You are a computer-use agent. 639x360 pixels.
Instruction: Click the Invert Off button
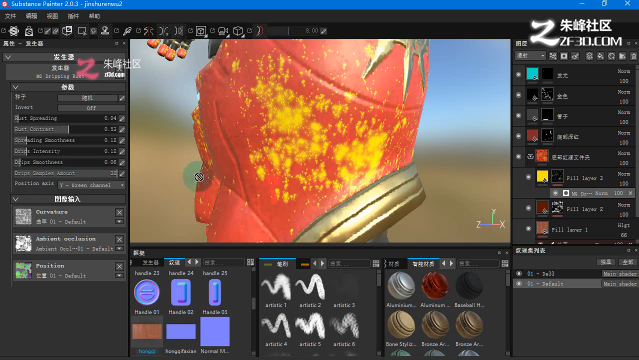(91, 108)
